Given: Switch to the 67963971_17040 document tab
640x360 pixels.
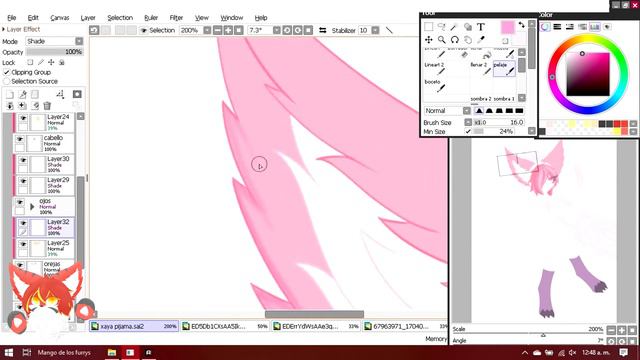Looking at the screenshot, I should coord(406,327).
